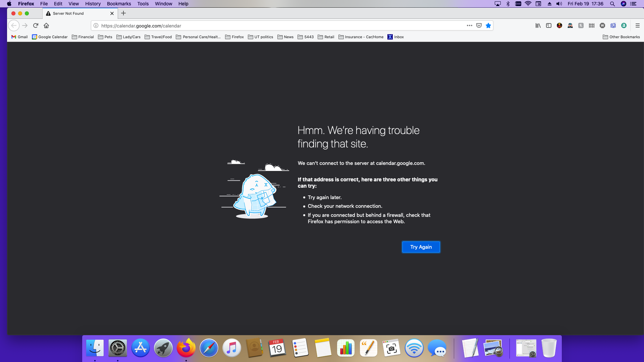Open the History menu
644x362 pixels.
coord(93,4)
